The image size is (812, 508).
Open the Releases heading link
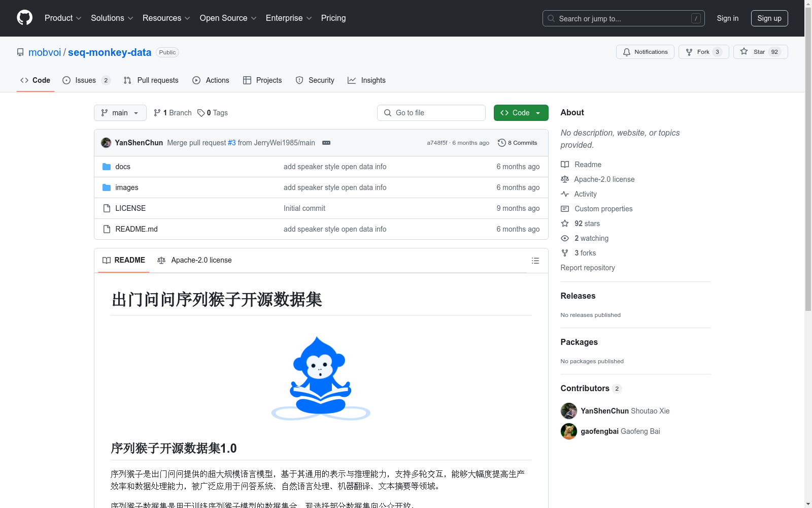coord(578,296)
